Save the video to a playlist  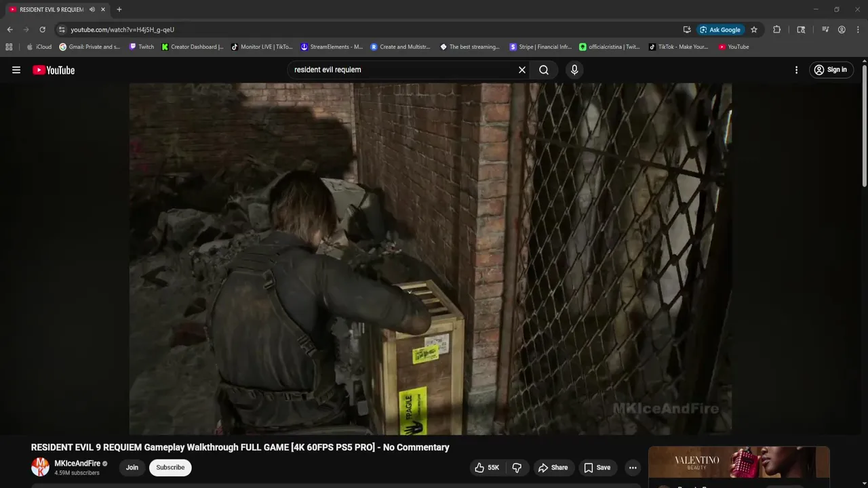click(597, 468)
